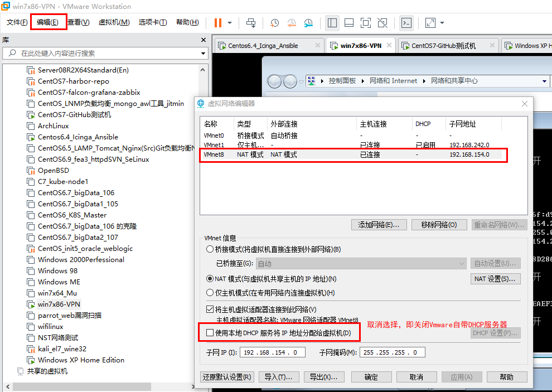Toggle the library sidebar view icon

[x=332, y=23]
